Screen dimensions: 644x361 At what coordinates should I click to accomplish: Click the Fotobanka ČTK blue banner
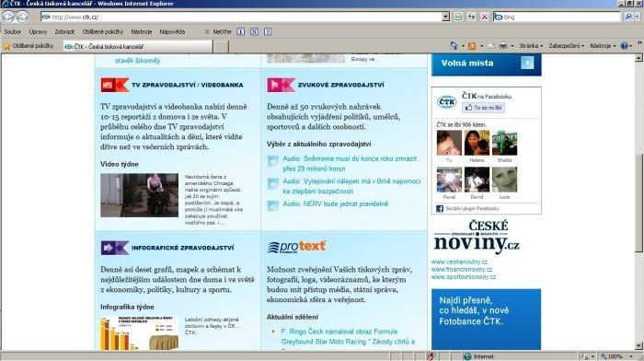487,320
